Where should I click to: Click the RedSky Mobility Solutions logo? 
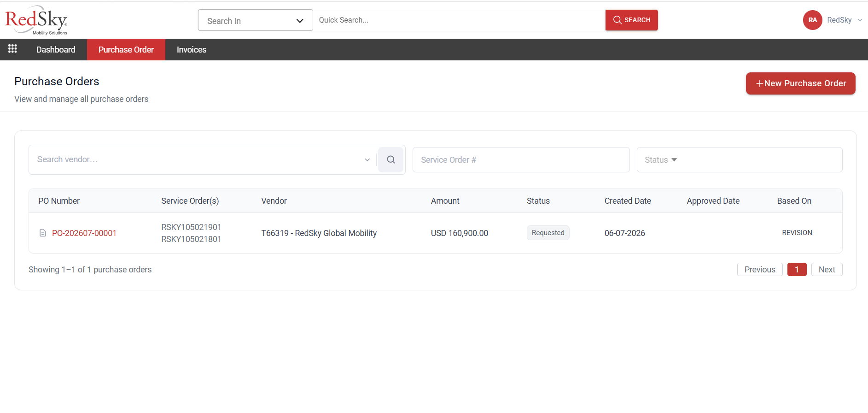tap(36, 20)
